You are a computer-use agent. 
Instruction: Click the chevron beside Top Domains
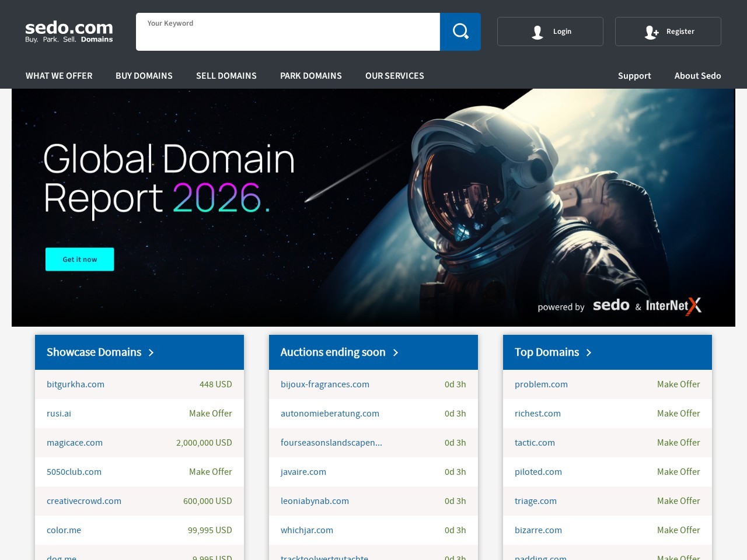[589, 352]
